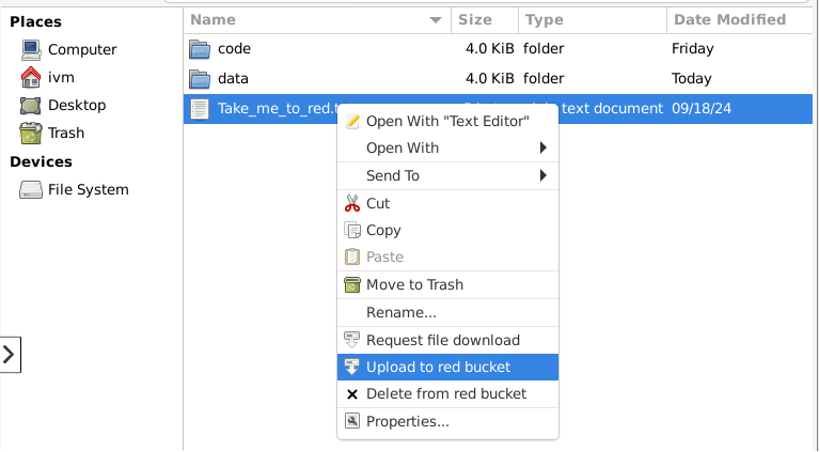Click the Cut scissors icon

pos(352,203)
